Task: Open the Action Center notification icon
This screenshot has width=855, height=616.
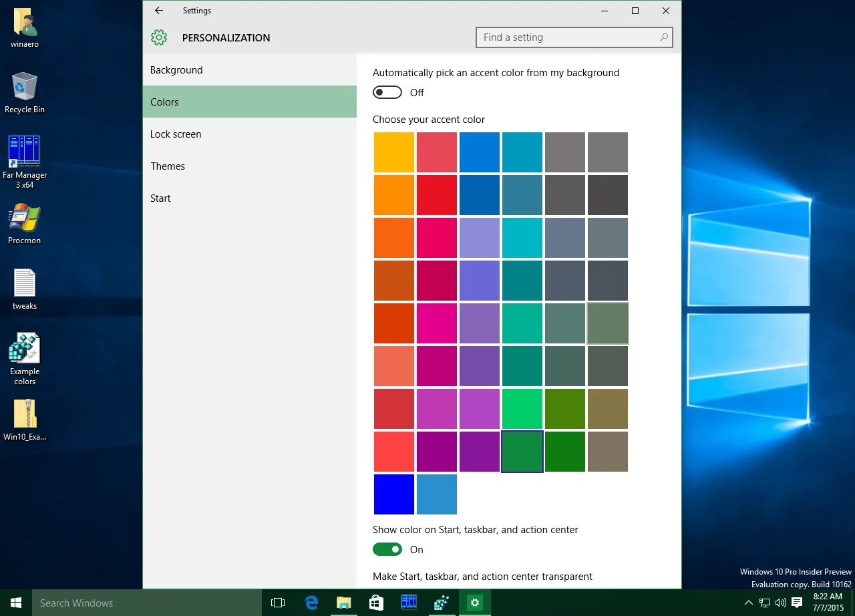Action: [x=796, y=603]
